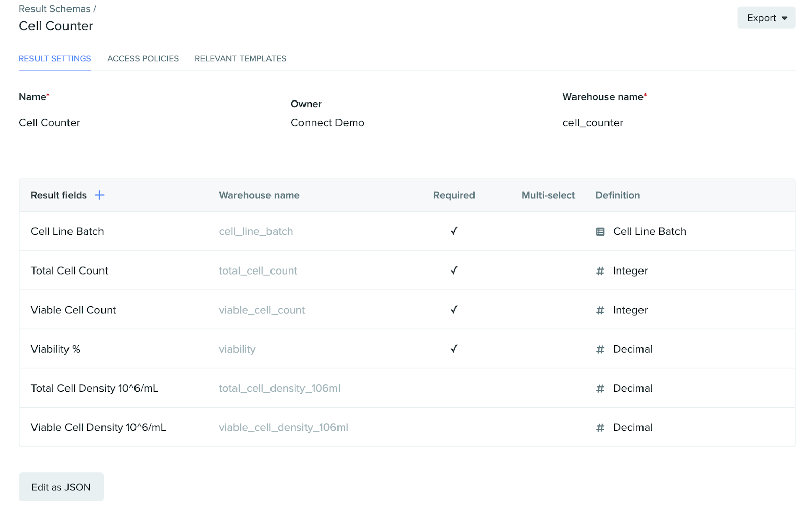Click the hash icon in Total Cell Density row
This screenshot has width=812, height=507.
pos(600,388)
